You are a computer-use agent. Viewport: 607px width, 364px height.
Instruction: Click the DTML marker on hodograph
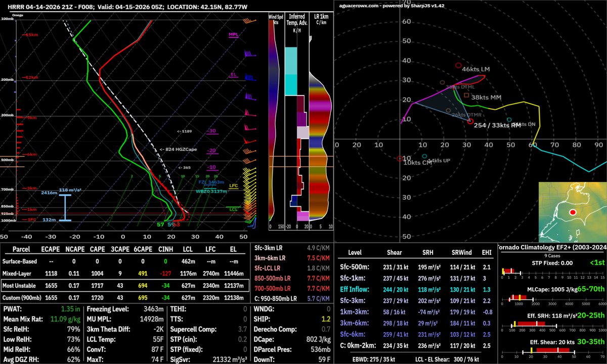tap(442, 82)
